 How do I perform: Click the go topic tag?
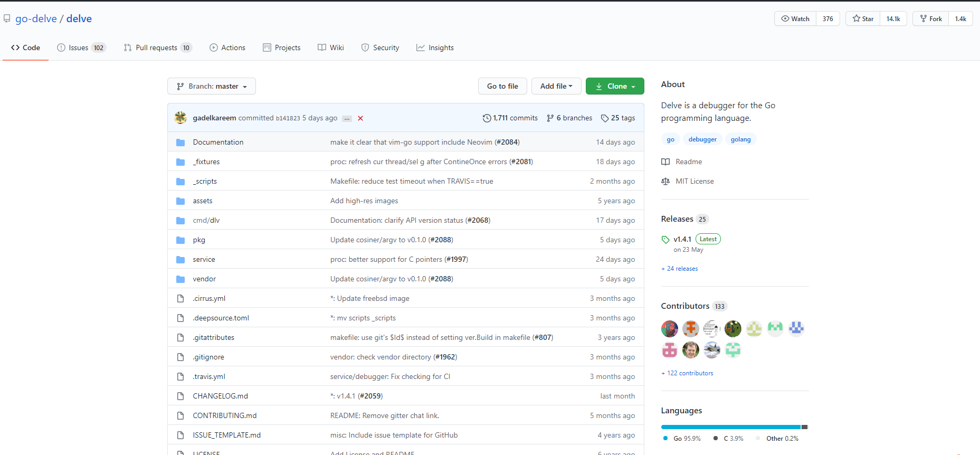tap(670, 139)
